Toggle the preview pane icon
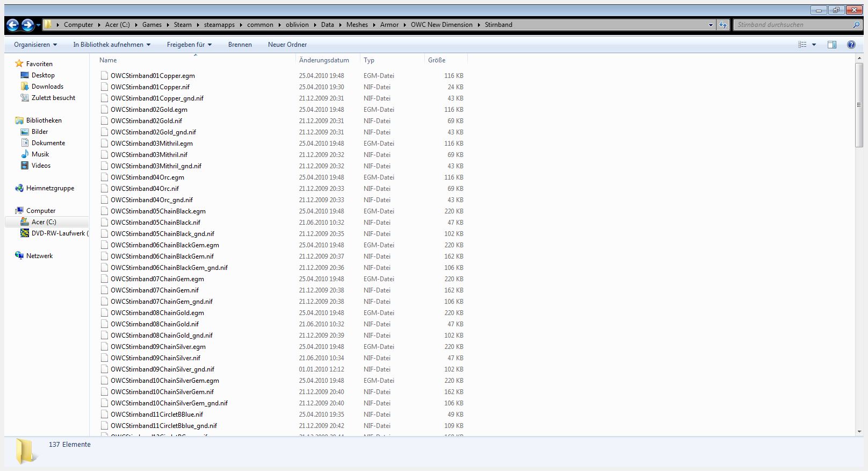This screenshot has height=471, width=868. click(x=831, y=45)
